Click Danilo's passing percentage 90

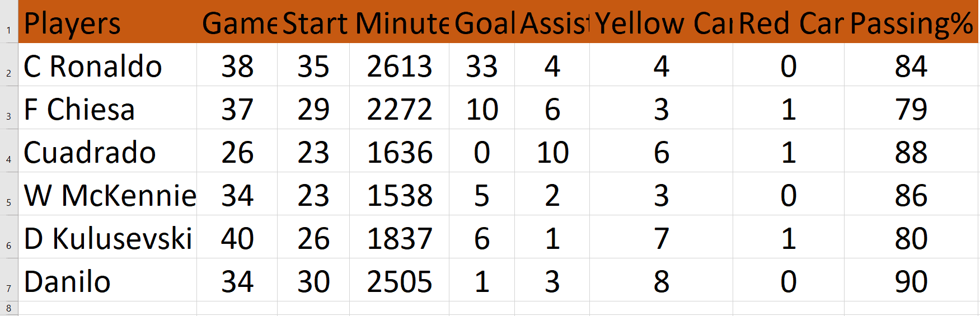click(x=911, y=282)
